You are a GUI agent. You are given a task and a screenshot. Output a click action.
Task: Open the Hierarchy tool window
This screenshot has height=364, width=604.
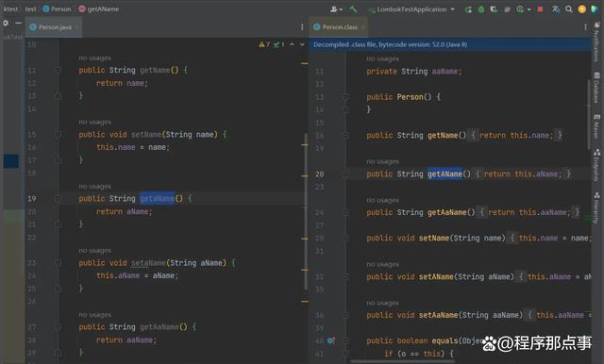596,207
